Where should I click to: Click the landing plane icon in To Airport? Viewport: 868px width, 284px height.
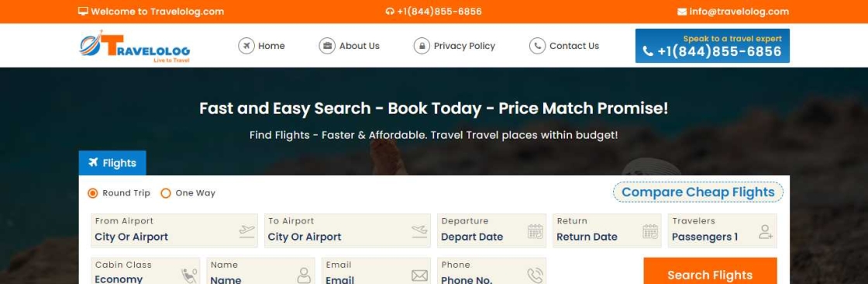[419, 231]
